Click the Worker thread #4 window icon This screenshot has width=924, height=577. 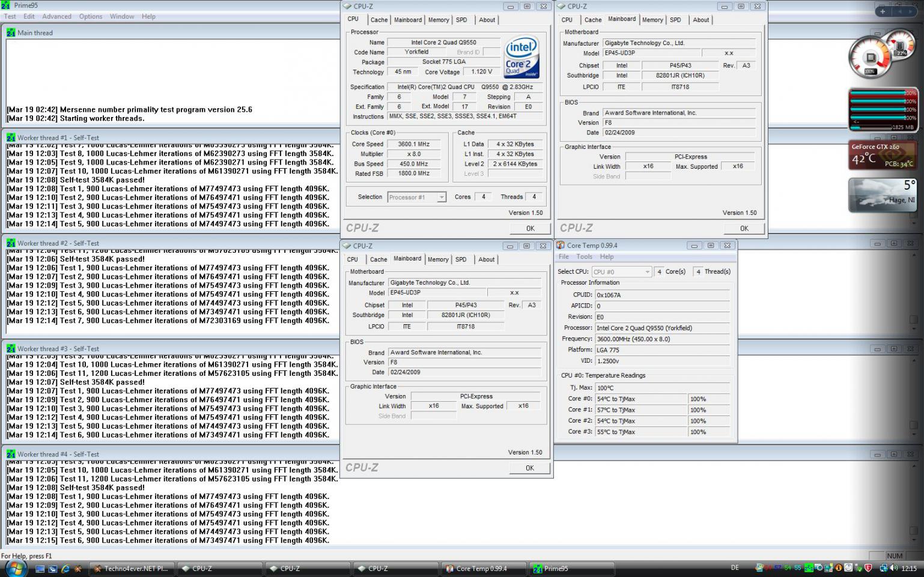tap(11, 454)
